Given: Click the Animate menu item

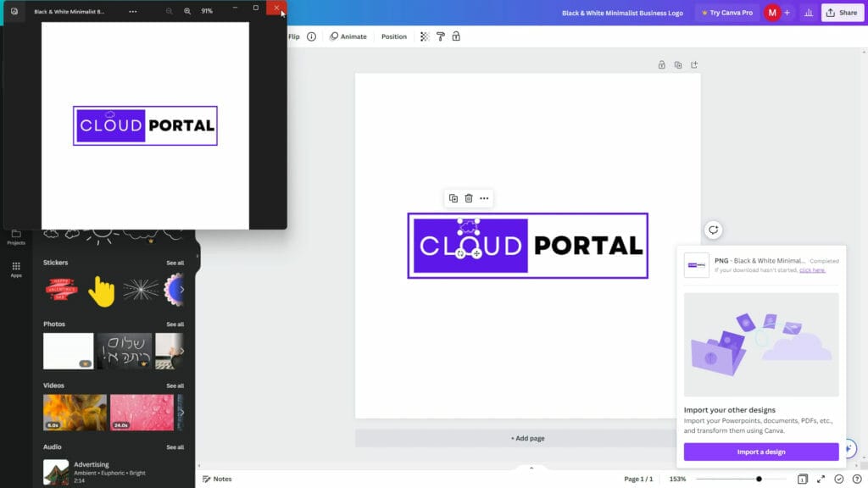Looking at the screenshot, I should tap(348, 36).
